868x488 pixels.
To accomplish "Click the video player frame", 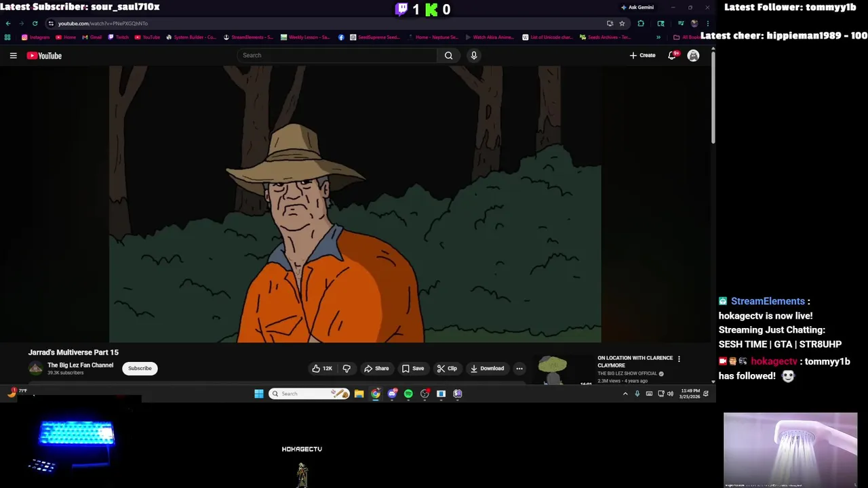I will coord(355,204).
